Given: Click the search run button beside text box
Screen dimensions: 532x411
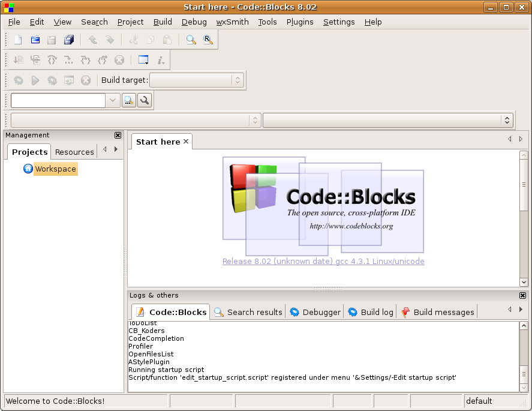Looking at the screenshot, I should click(x=128, y=100).
